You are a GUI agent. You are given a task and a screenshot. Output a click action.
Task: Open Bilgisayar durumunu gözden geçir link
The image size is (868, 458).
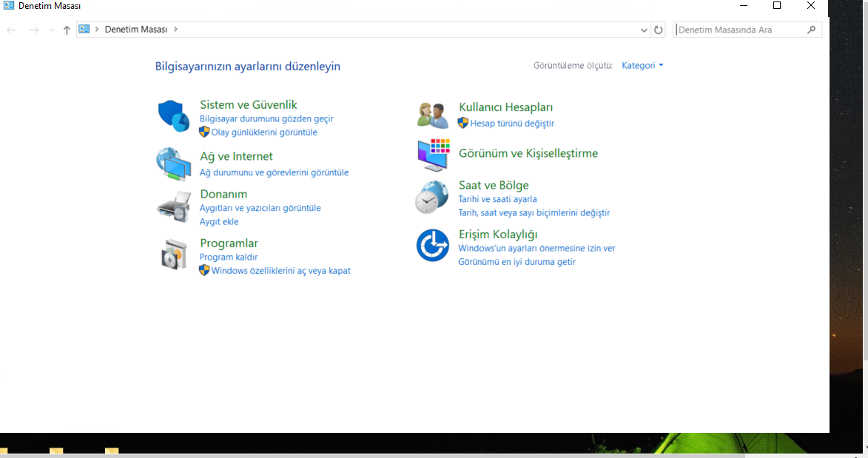(266, 118)
